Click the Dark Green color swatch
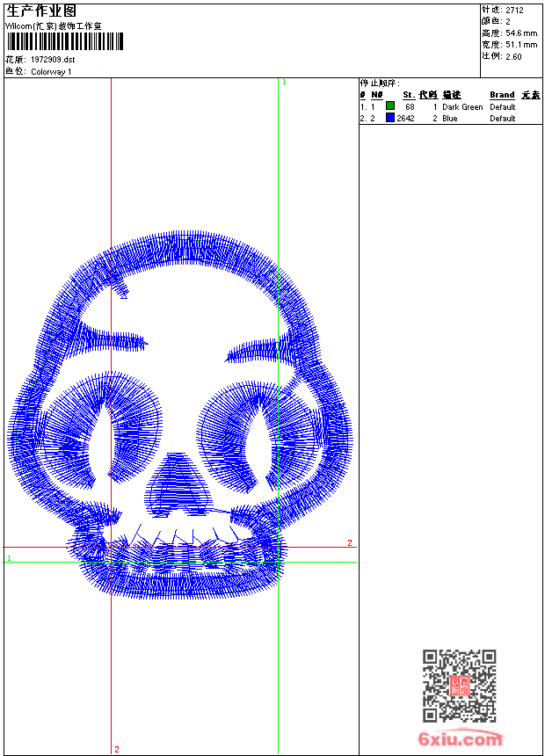Screen dimensions: 545x756 390,105
